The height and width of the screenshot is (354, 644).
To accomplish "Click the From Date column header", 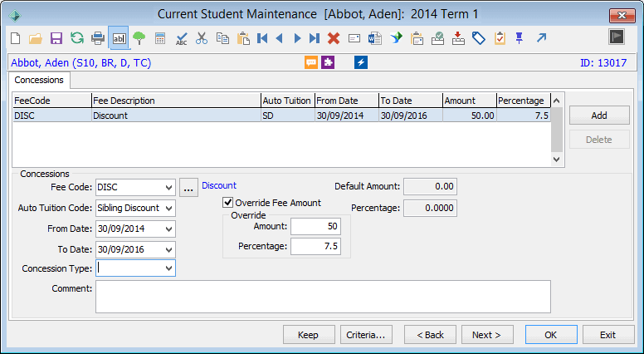I will pyautogui.click(x=347, y=101).
